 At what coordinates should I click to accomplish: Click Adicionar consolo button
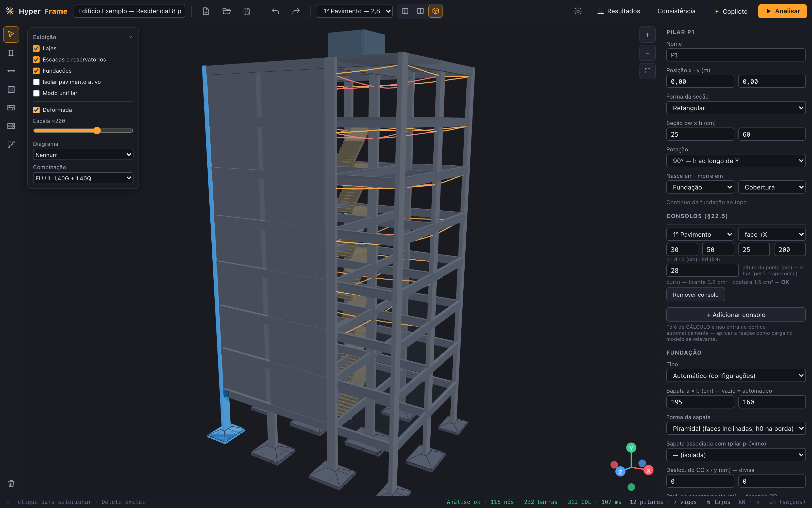(x=736, y=314)
